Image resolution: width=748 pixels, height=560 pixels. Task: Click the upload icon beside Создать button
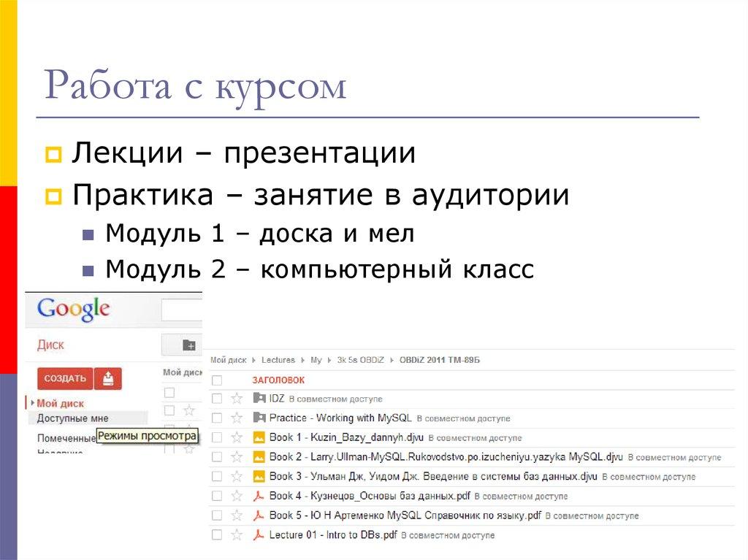click(x=108, y=378)
